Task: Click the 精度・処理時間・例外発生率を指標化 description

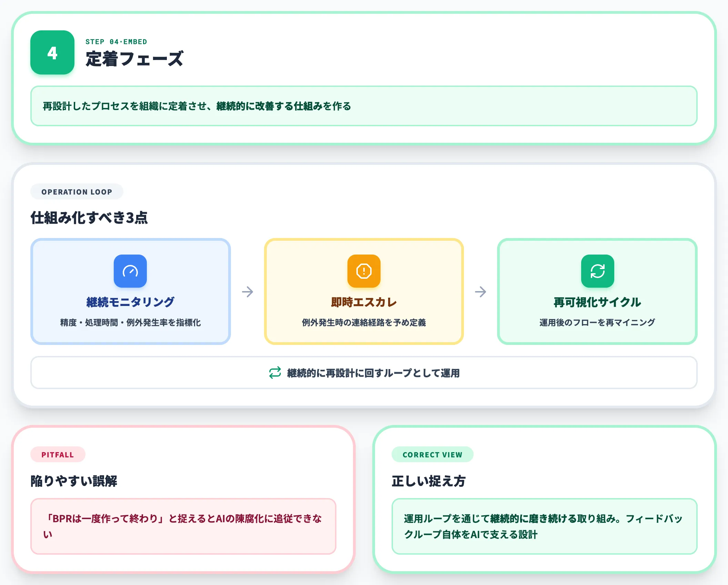Action: point(130,323)
